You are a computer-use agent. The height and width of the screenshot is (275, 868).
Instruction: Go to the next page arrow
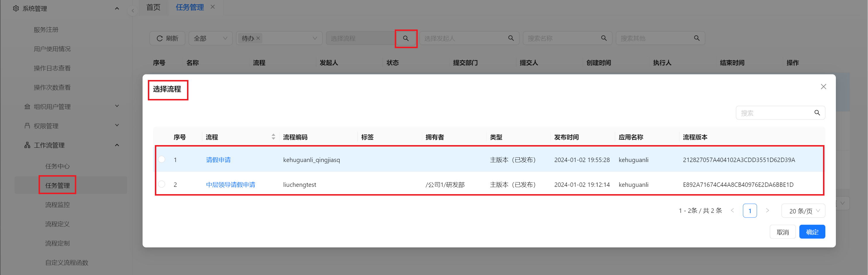[767, 210]
